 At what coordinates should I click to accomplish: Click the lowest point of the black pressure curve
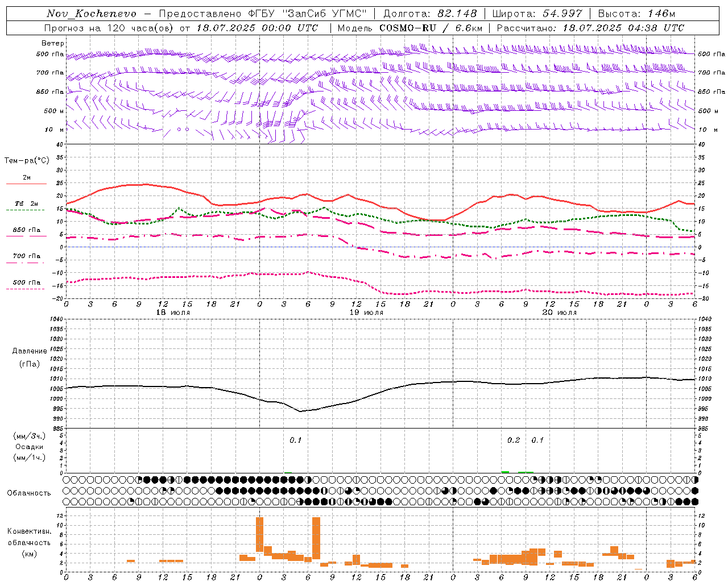300,411
